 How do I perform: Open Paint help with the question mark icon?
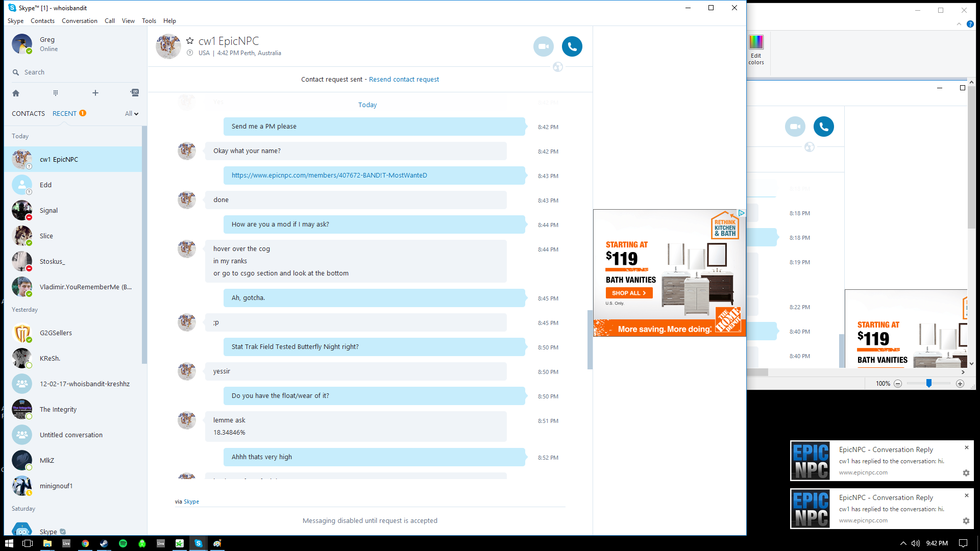970,24
